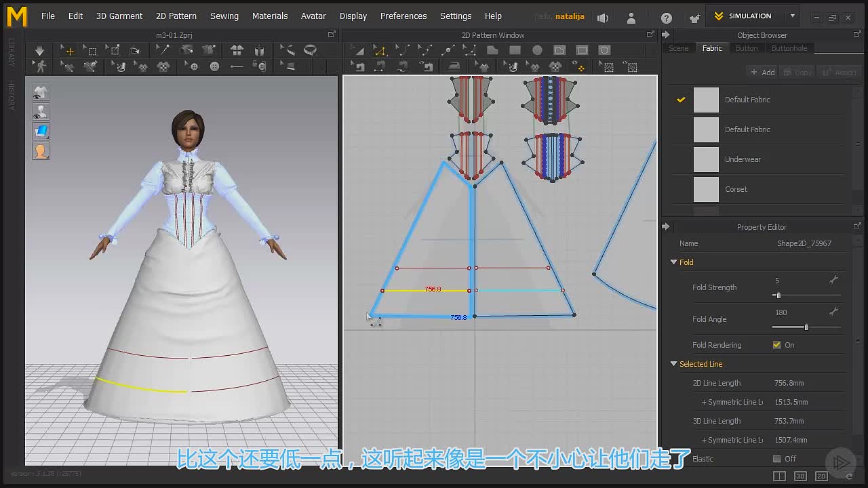This screenshot has height=488, width=868.
Task: Open the SIMULATION mode dropdown
Action: (792, 16)
